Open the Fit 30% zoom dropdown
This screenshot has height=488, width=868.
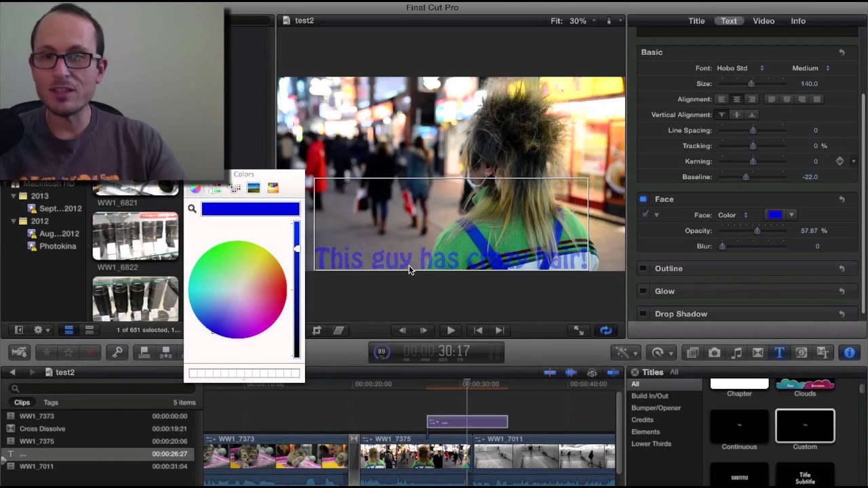574,21
